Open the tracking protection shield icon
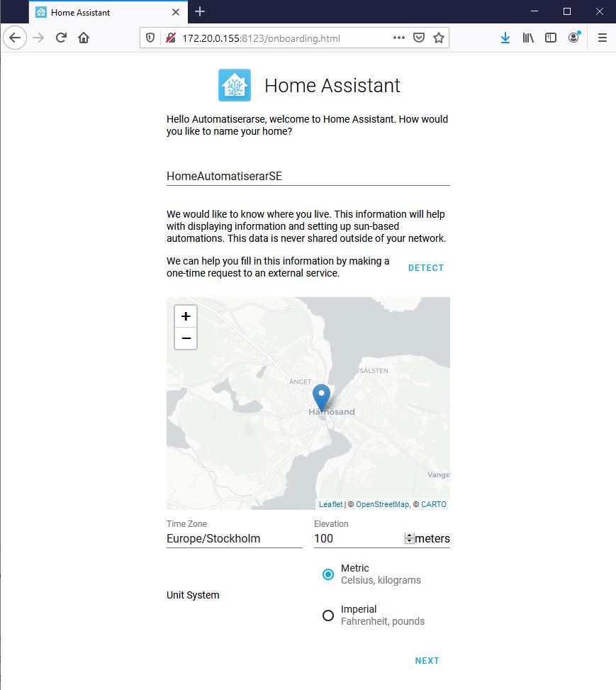This screenshot has height=690, width=616. 150,38
